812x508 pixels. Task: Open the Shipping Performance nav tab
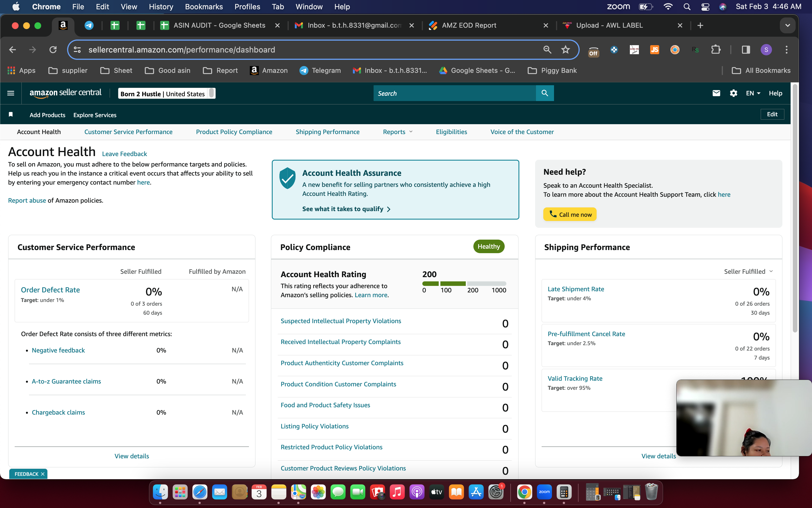click(x=328, y=132)
